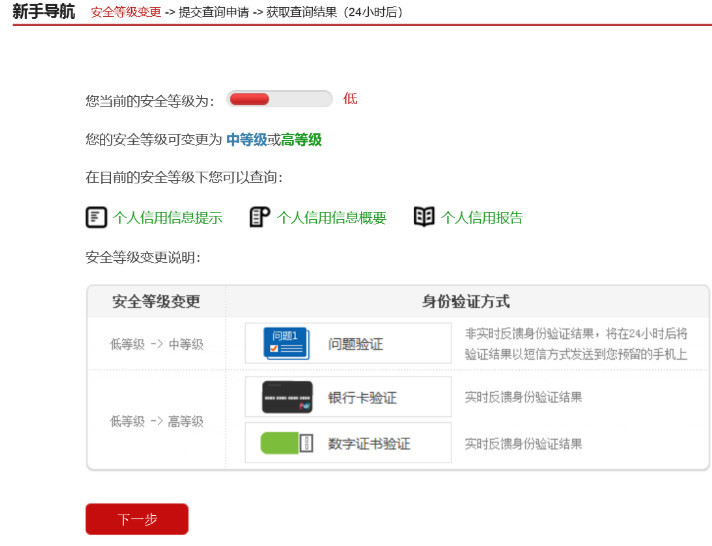Click the green digital certificate USB icon
This screenshot has height=546, width=712.
(287, 443)
